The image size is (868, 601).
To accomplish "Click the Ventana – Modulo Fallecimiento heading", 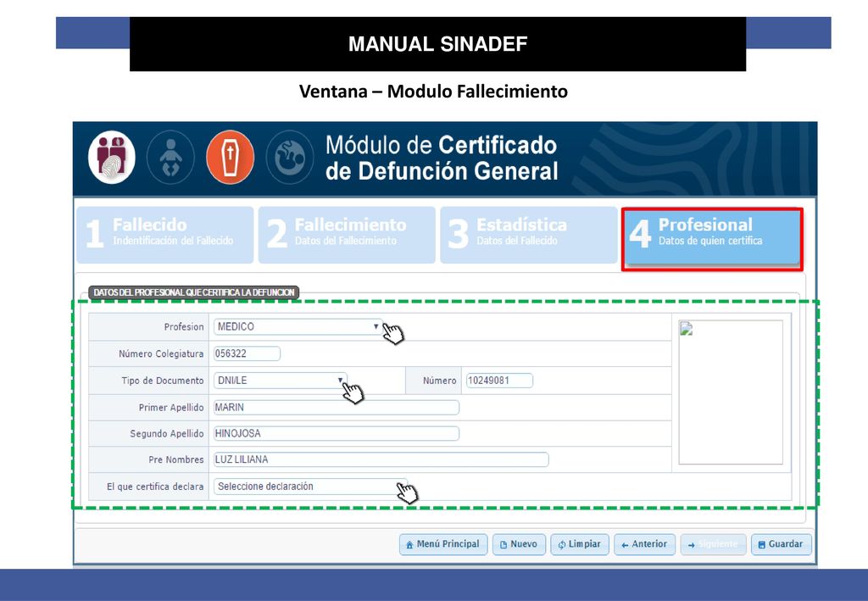I will pos(433,92).
